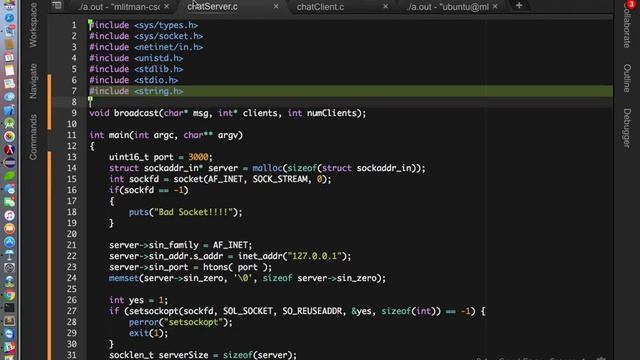
Task: Click gutter line number 13 for breakpoint
Action: pos(71,157)
